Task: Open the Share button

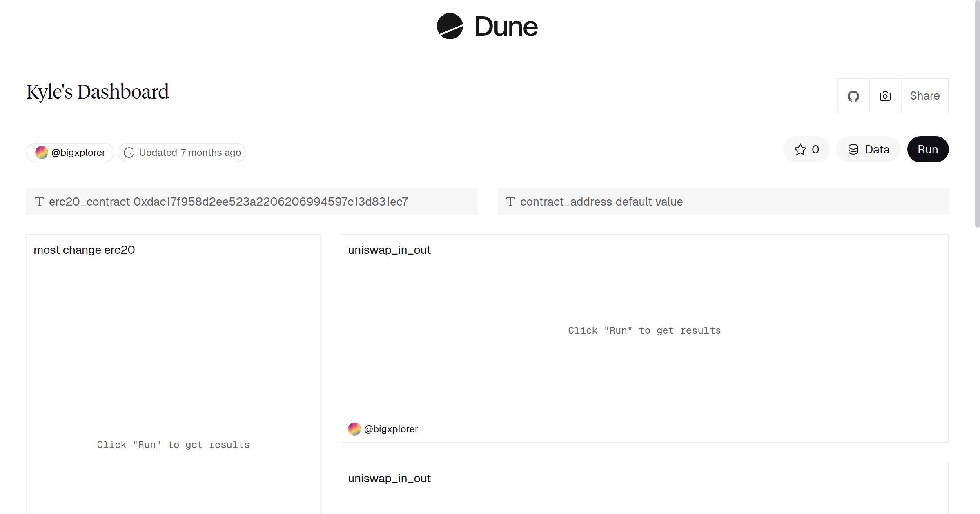Action: pos(924,96)
